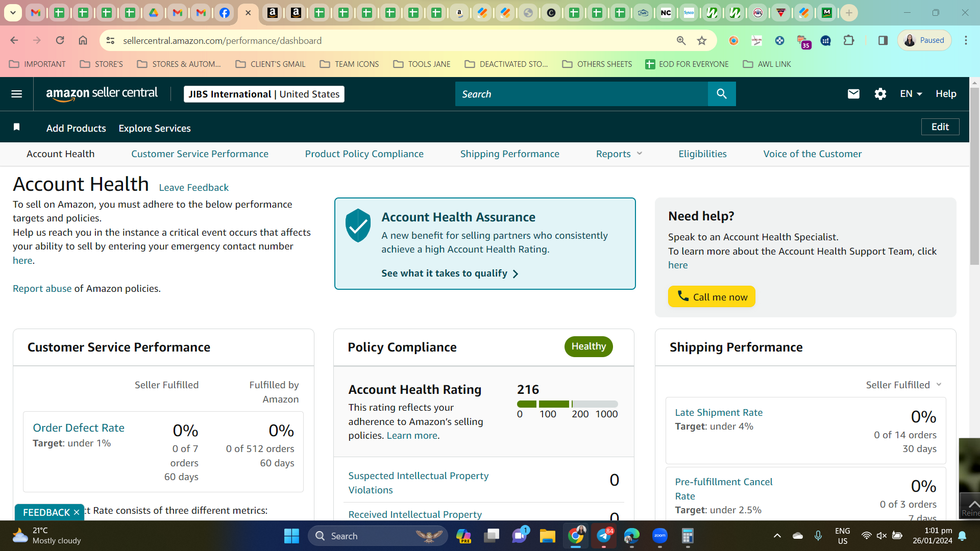The image size is (980, 551).
Task: Open the Seller Fulfilled shipping dropdown
Action: coord(903,385)
